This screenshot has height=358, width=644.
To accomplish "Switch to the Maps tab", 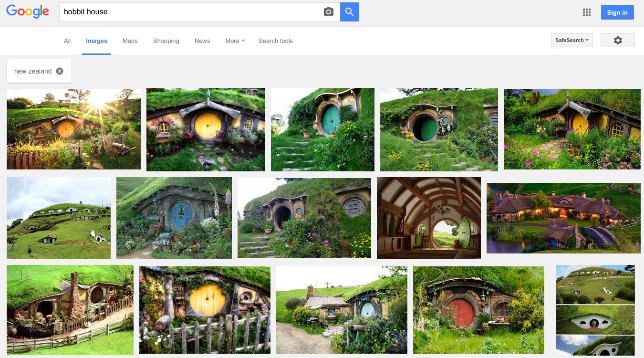I will click(130, 41).
